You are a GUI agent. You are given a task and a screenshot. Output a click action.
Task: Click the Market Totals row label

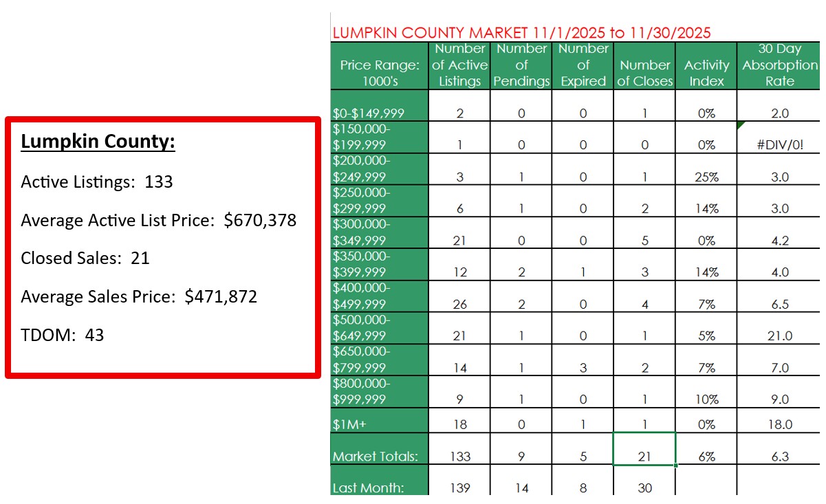[x=376, y=457]
